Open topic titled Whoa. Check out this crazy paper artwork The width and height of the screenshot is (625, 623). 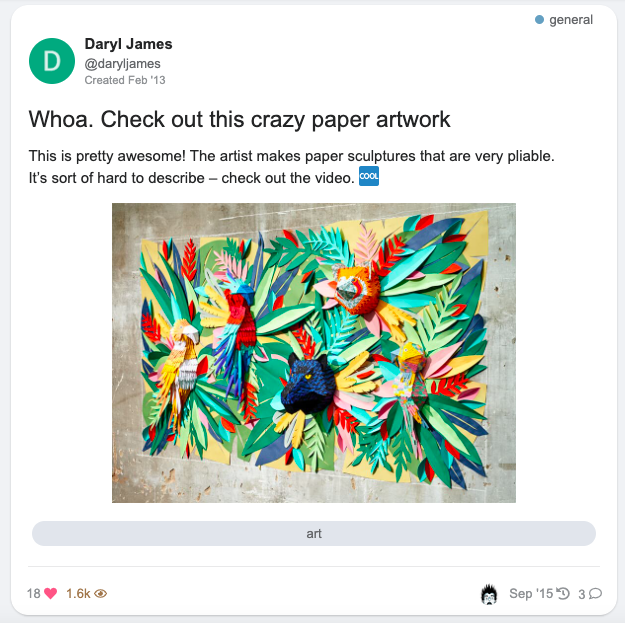[x=239, y=119]
